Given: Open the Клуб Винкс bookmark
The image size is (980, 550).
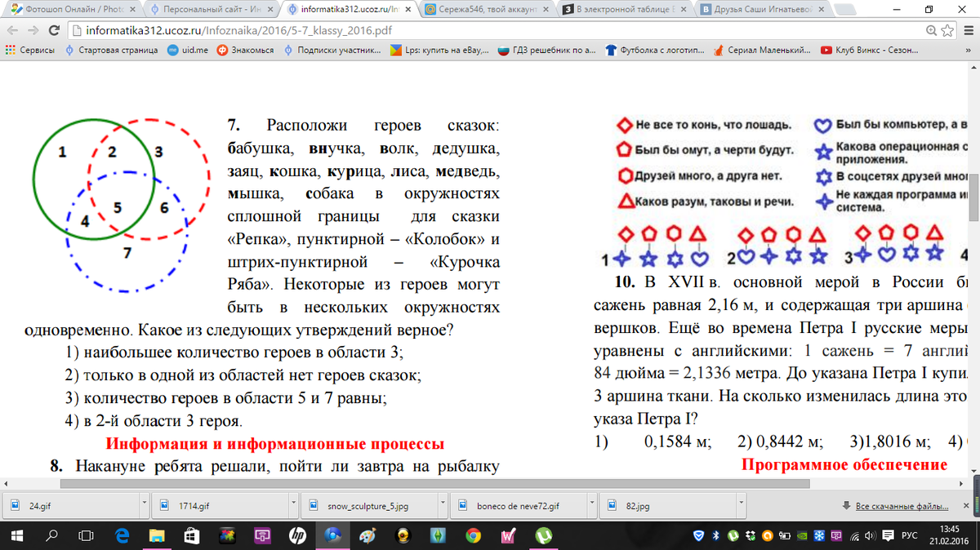Looking at the screenshot, I should [x=869, y=50].
